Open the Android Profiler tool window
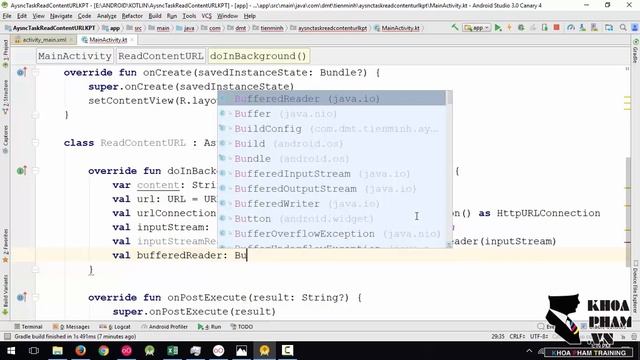Image resolution: width=640 pixels, height=360 pixels. 164,327
